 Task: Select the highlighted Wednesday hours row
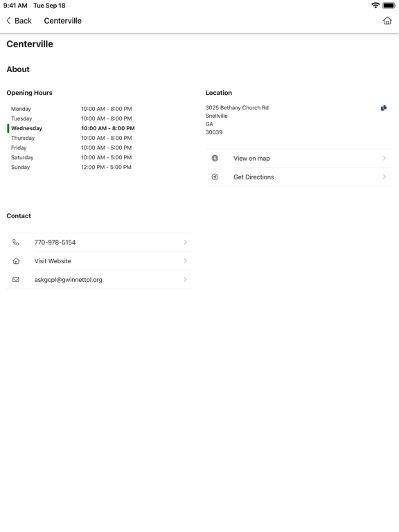(71, 128)
